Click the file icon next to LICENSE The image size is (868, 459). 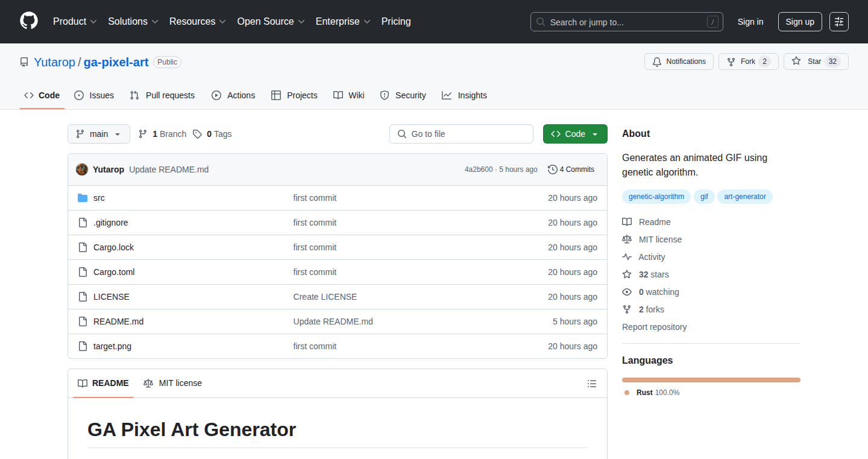click(x=83, y=297)
